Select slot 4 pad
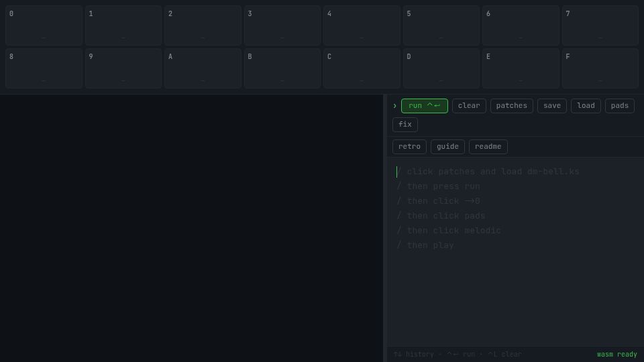Screen dimensions: 644x362 pos(362,25)
